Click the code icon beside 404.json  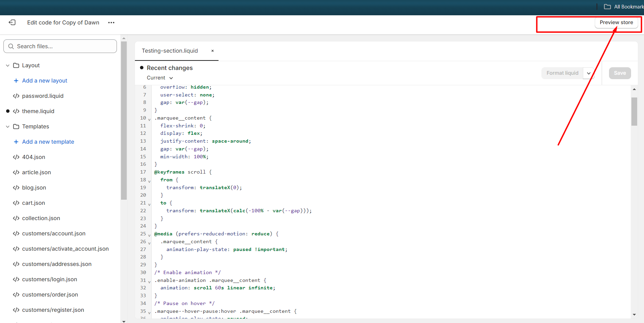coord(16,157)
